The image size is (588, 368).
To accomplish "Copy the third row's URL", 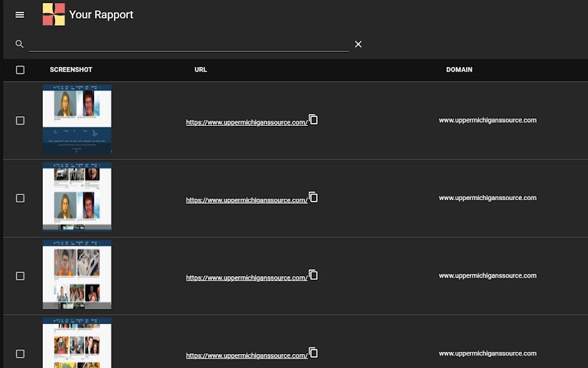I will [x=313, y=275].
